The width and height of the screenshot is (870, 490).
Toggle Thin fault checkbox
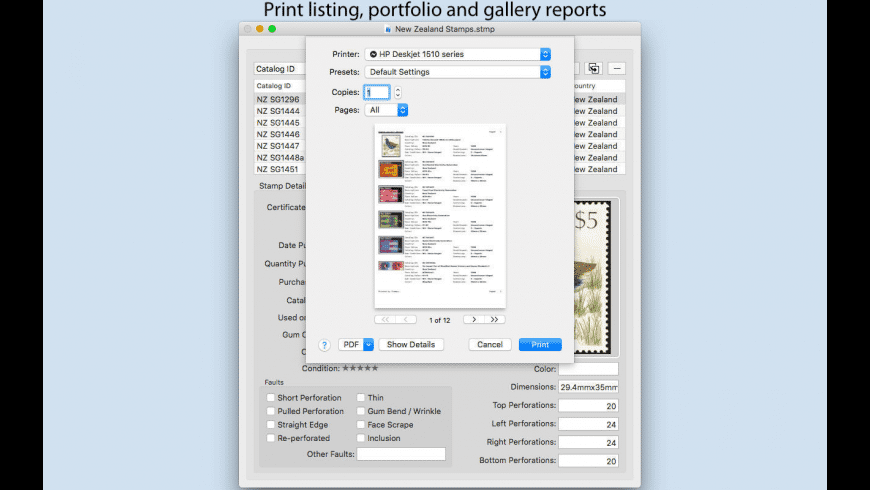[x=361, y=397]
